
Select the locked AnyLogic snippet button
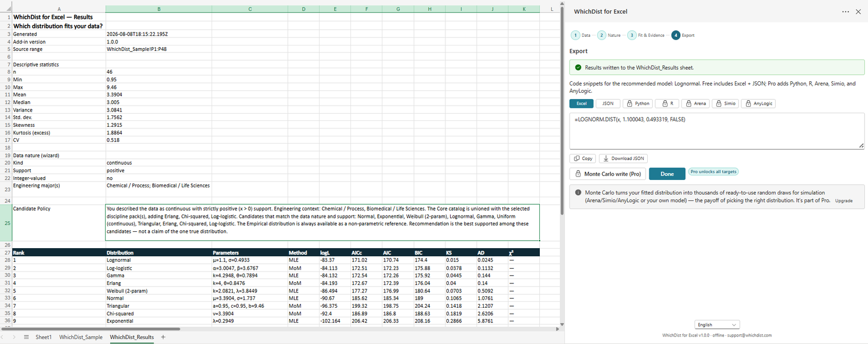[x=758, y=103]
